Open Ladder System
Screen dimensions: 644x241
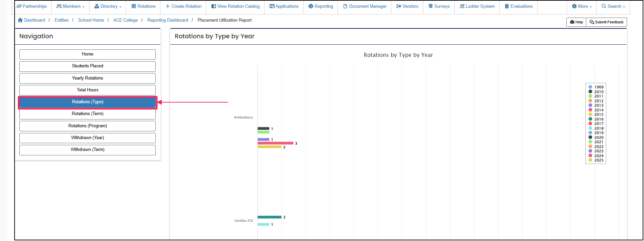click(x=477, y=6)
